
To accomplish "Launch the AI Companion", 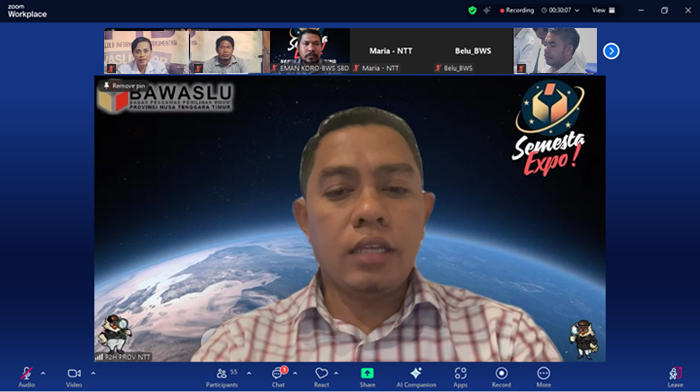I will point(416,377).
